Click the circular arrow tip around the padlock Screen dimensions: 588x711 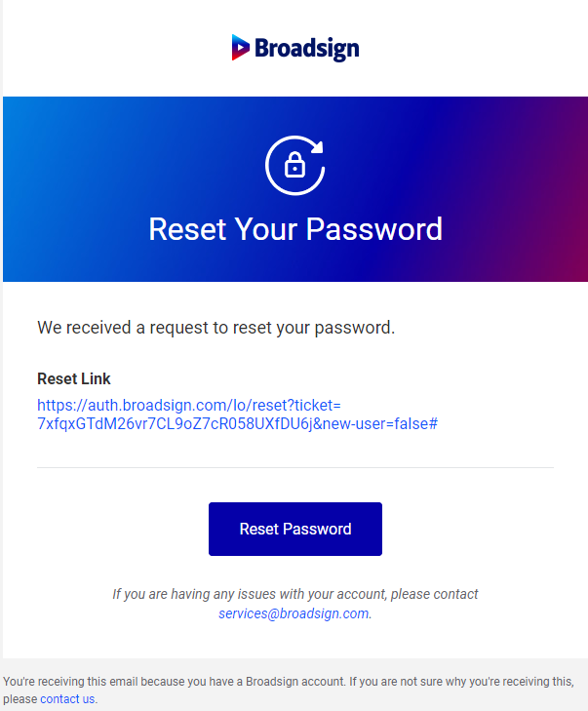[x=317, y=149]
